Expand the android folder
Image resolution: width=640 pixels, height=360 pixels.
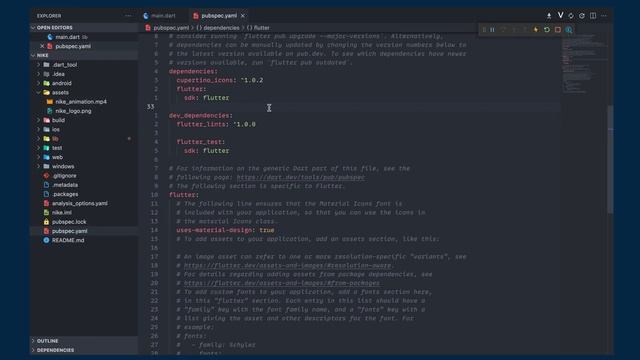click(62, 83)
